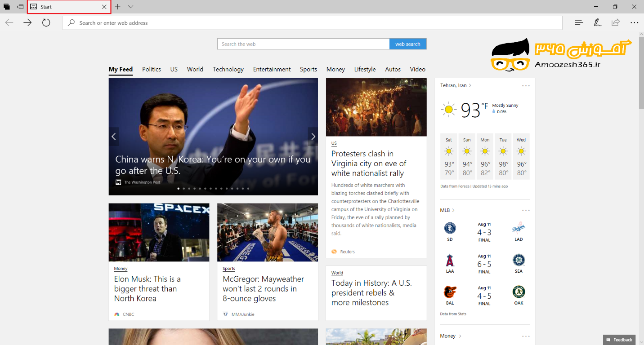This screenshot has width=644, height=345.
Task: Open the tabs you've set aside icon
Action: pos(7,7)
